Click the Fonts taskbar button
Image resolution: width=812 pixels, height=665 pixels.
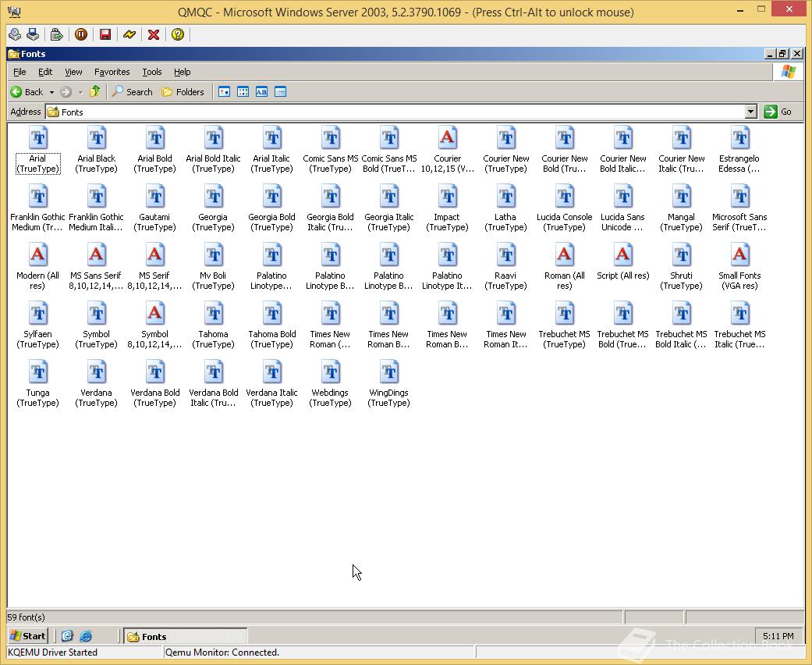[x=186, y=636]
